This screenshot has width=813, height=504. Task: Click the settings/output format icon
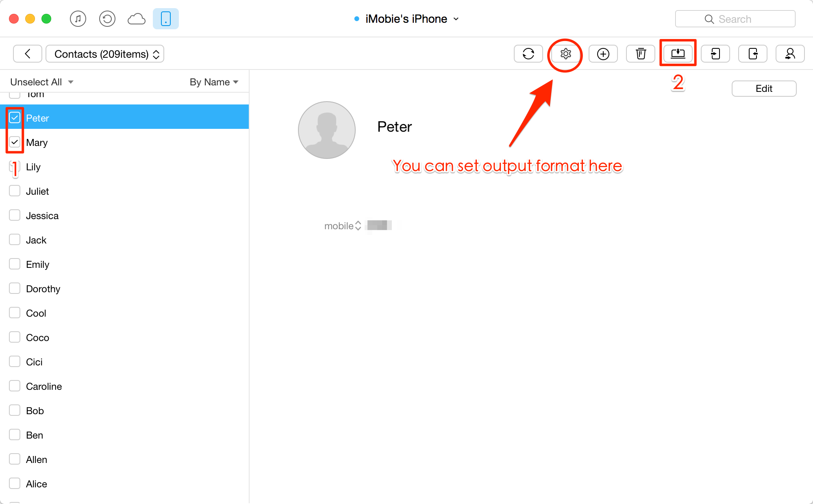click(566, 54)
